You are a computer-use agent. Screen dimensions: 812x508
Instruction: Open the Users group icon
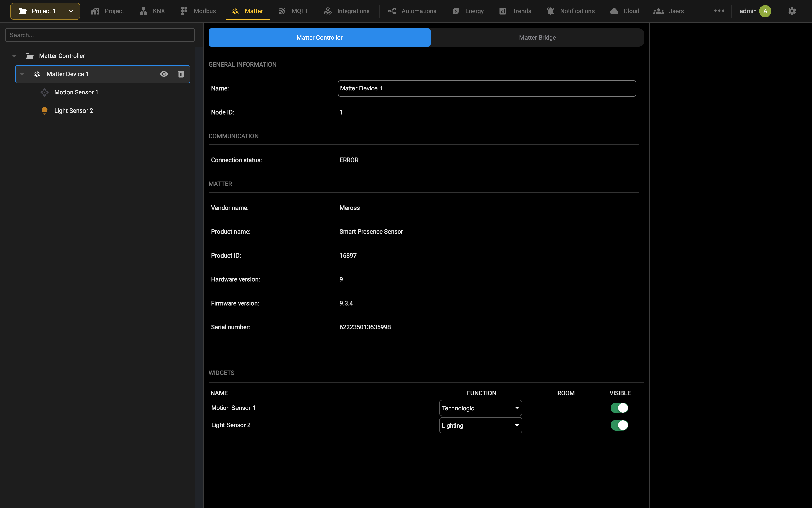point(659,11)
